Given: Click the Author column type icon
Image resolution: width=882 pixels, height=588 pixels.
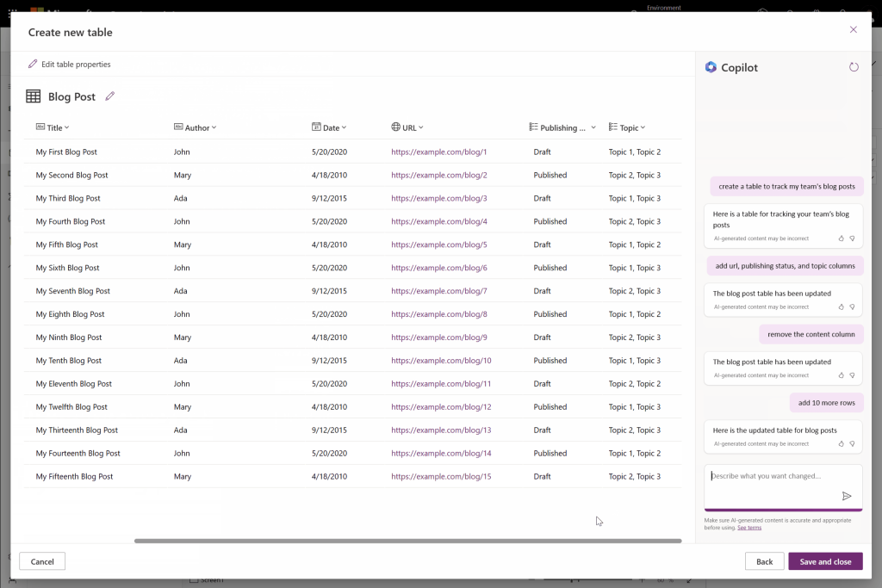Looking at the screenshot, I should tap(178, 127).
